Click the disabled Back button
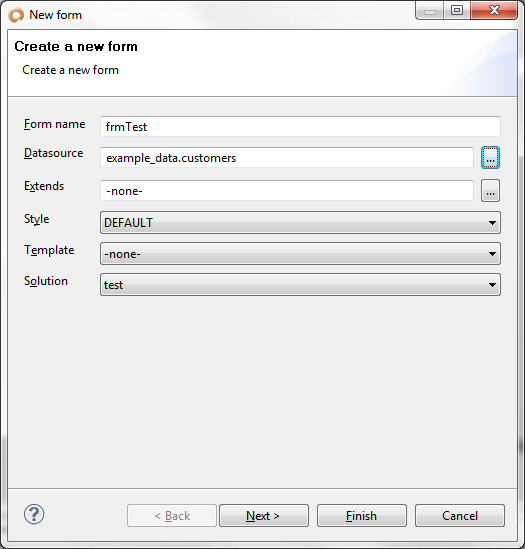Screen dimensions: 525x549 pyautogui.click(x=172, y=515)
